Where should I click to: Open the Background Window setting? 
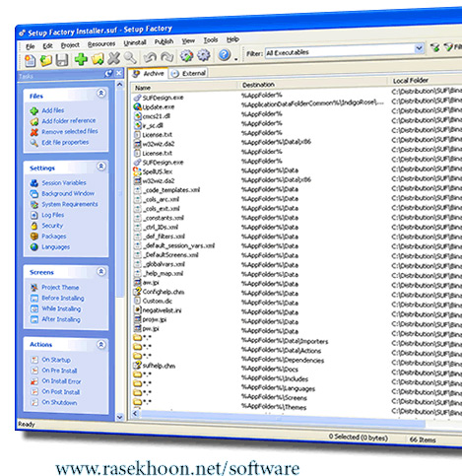(x=68, y=193)
